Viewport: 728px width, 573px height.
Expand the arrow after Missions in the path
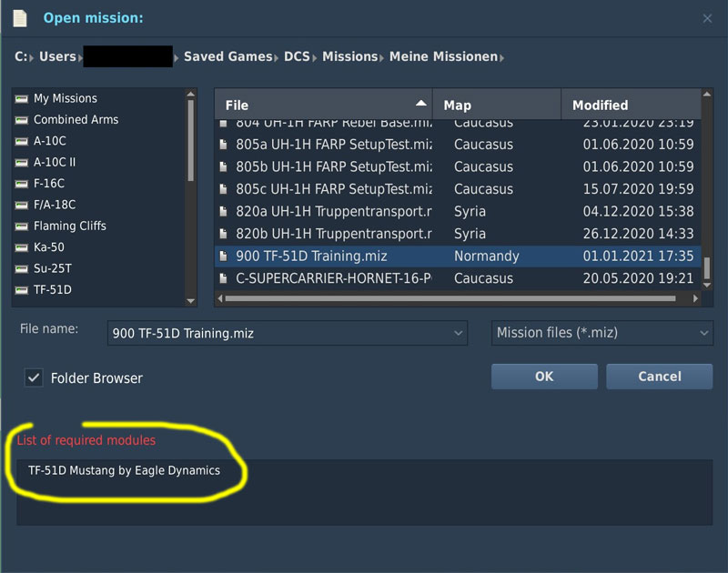coord(381,58)
